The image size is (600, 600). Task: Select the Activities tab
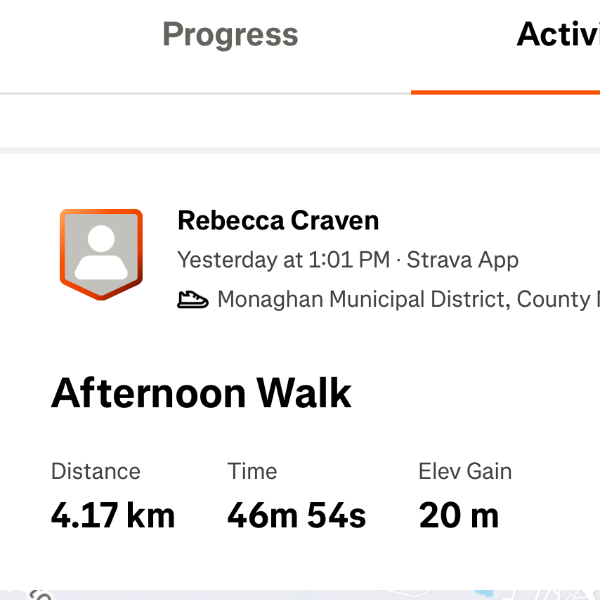click(556, 35)
